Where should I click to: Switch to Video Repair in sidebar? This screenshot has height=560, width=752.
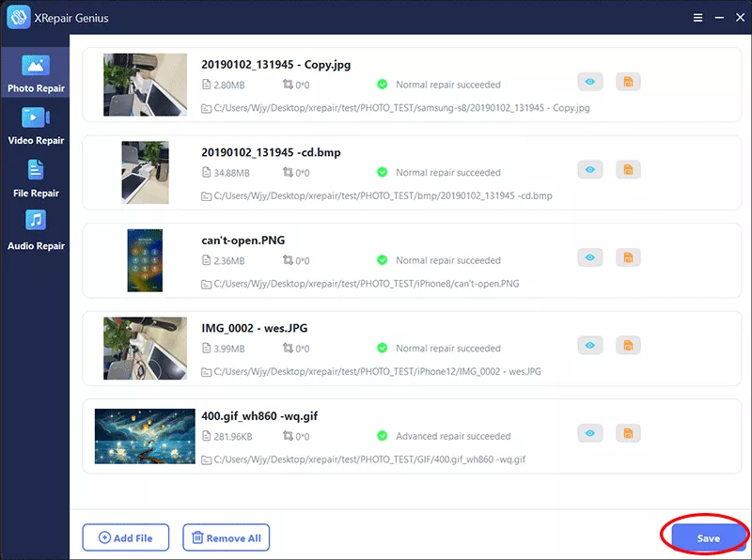[x=35, y=127]
